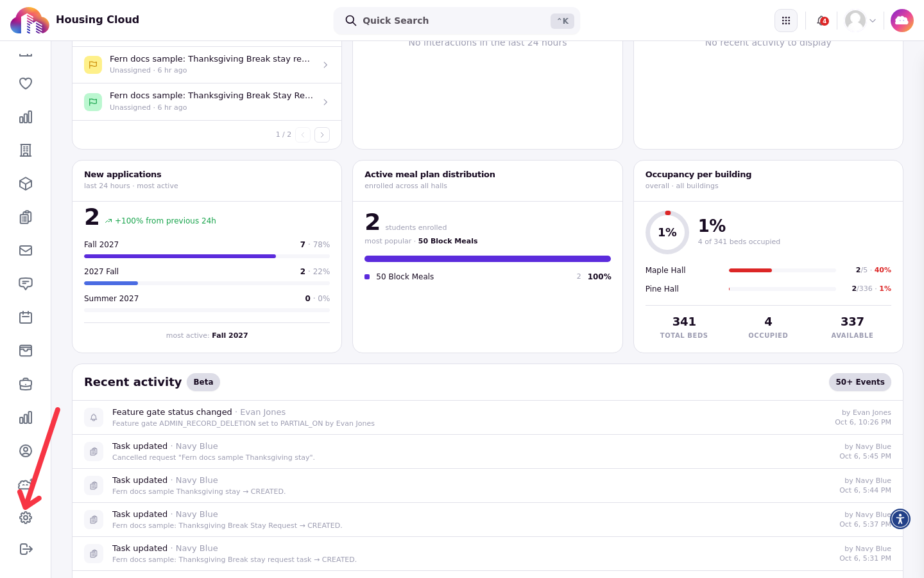Click the 50+ Events badge
Screen dimensions: 924x578
[860, 382]
